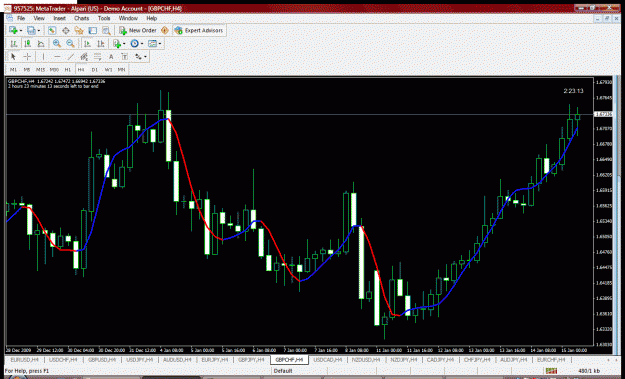
Task: Zoom out on the chart
Action: [70, 43]
